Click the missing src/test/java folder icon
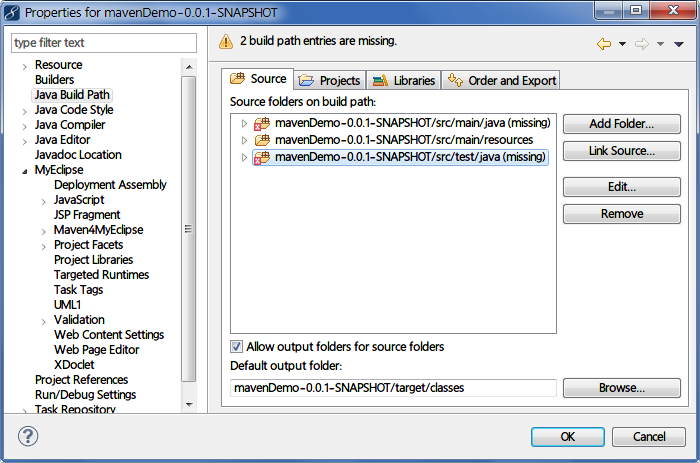Image resolution: width=700 pixels, height=463 pixels. tap(262, 157)
